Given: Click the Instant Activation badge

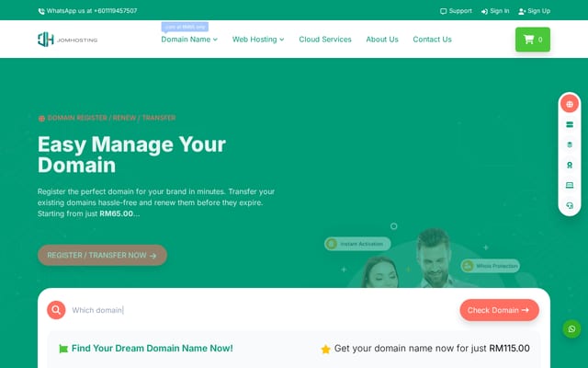Looking at the screenshot, I should [x=357, y=244].
